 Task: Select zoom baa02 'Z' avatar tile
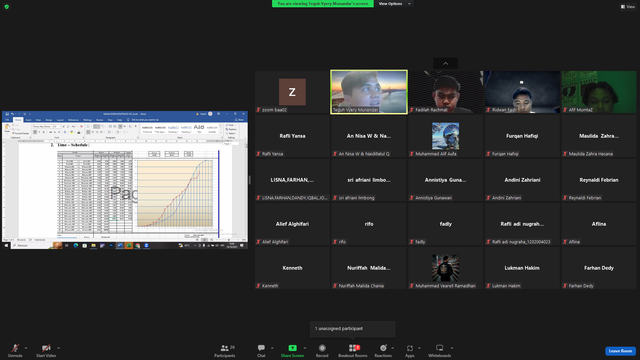[292, 92]
